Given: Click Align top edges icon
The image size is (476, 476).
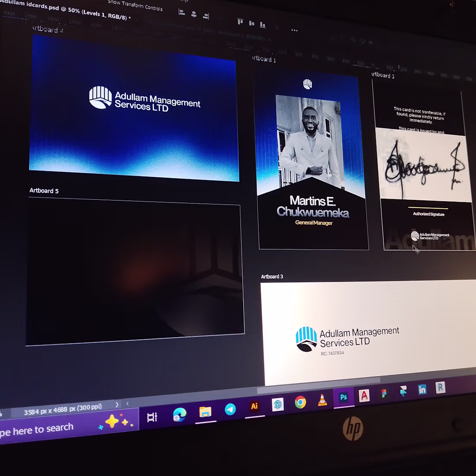Looking at the screenshot, I should point(240,21).
